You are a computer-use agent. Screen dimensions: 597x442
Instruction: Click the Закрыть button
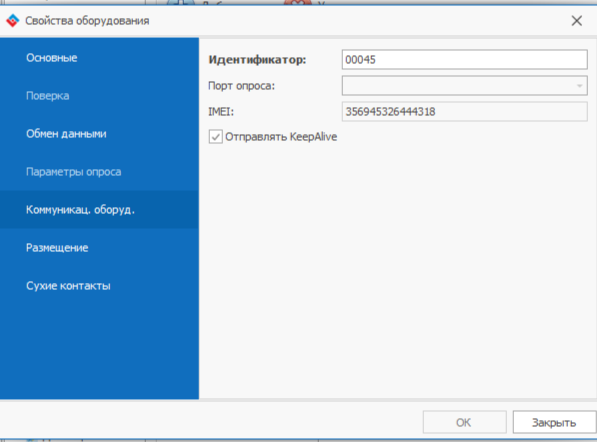[554, 422]
